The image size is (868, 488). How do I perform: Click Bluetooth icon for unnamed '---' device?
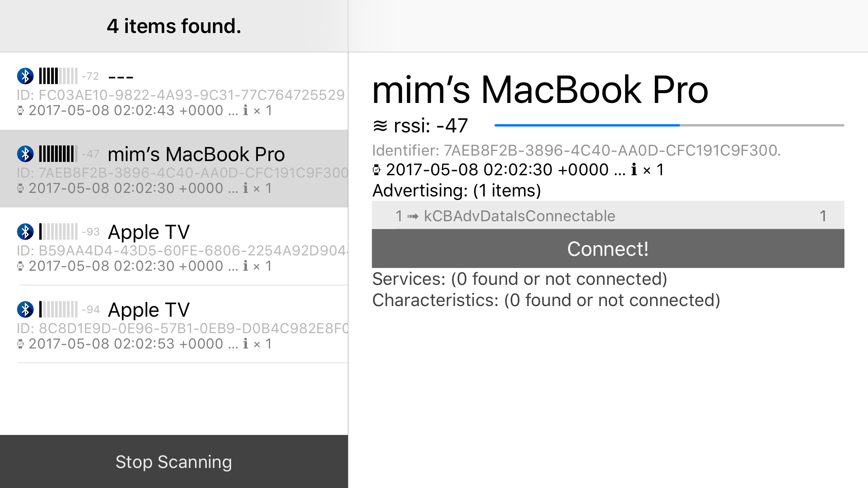tap(25, 76)
